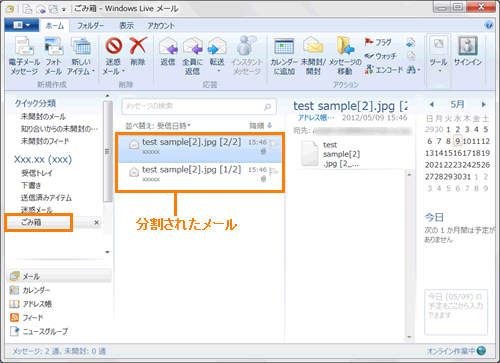Open Unread email quick view
500x363 pixels.
coord(43,117)
